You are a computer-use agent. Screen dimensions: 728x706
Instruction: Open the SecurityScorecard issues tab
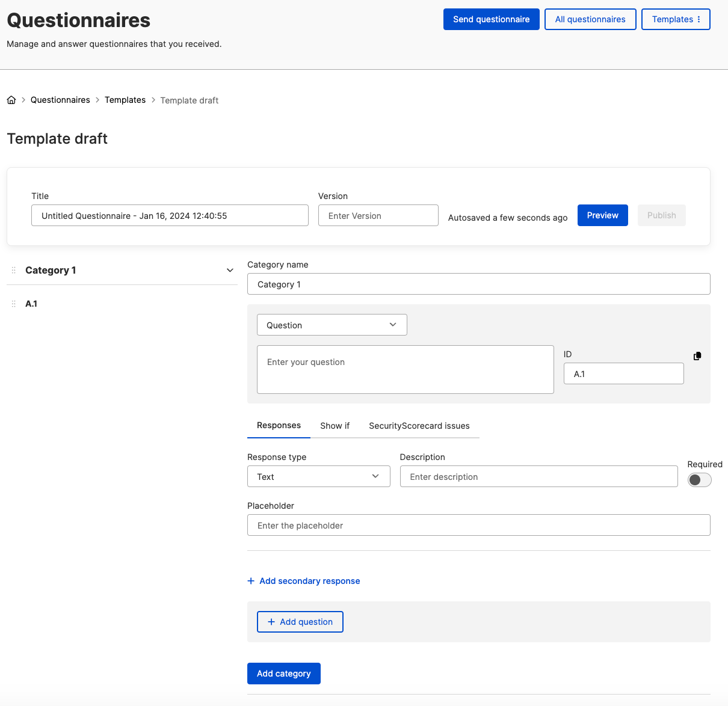click(x=419, y=426)
